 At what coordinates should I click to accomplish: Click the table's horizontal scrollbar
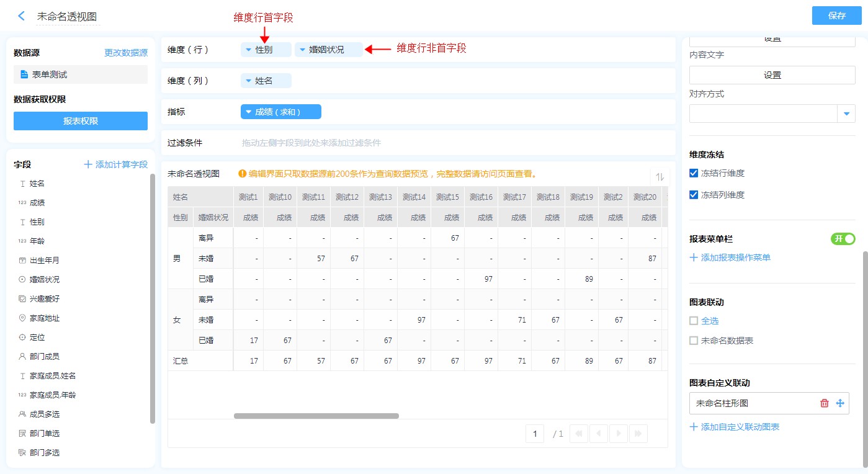(x=316, y=416)
